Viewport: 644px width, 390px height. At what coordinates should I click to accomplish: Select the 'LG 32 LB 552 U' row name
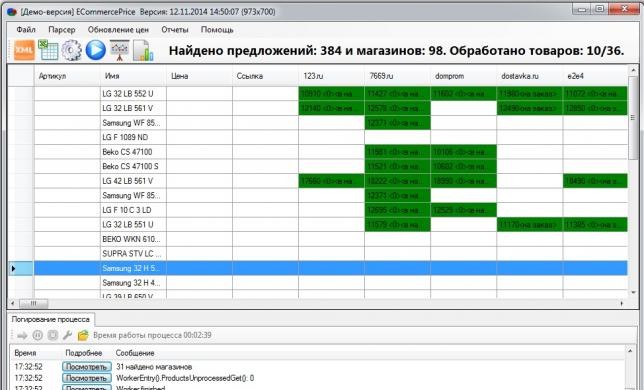click(x=133, y=94)
